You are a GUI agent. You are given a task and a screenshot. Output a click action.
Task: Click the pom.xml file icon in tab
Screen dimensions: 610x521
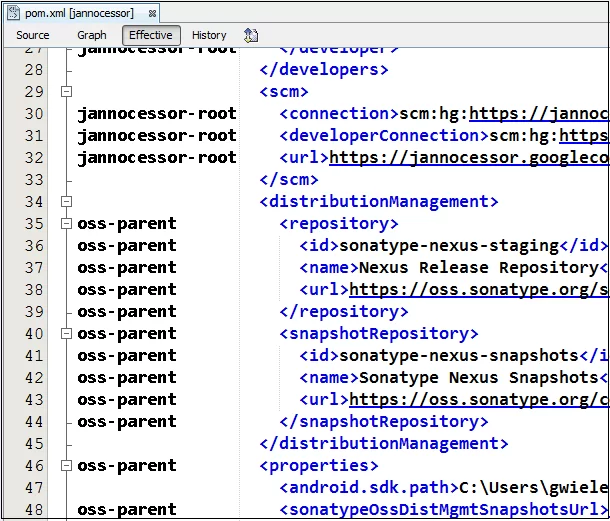pyautogui.click(x=14, y=13)
